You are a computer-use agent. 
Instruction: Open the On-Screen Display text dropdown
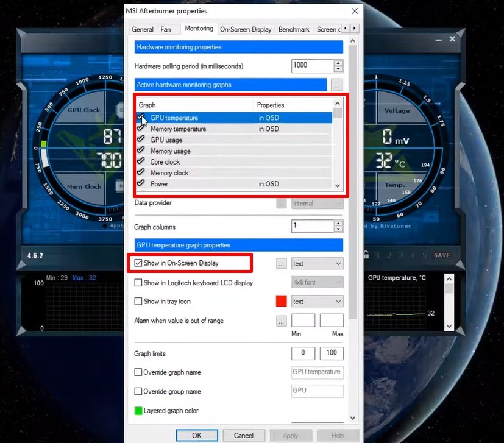(x=318, y=264)
